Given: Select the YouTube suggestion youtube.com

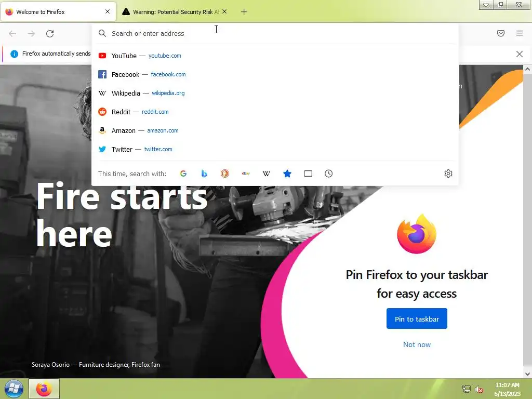Looking at the screenshot, I should [x=275, y=56].
